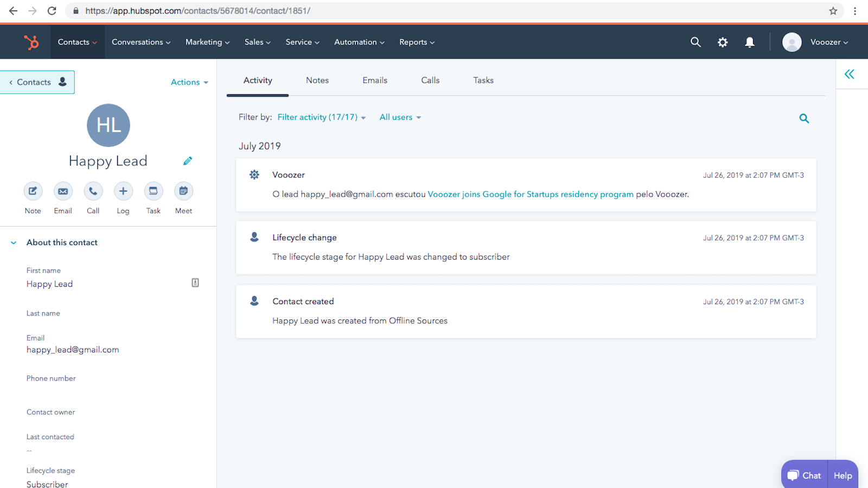
Task: Open HubSpot search magnifier in top bar
Action: click(x=695, y=42)
